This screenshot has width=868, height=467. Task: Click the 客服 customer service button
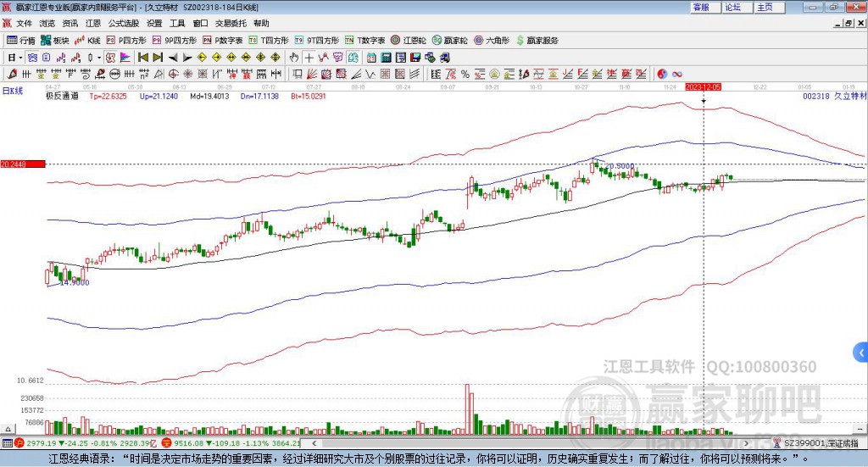point(705,7)
